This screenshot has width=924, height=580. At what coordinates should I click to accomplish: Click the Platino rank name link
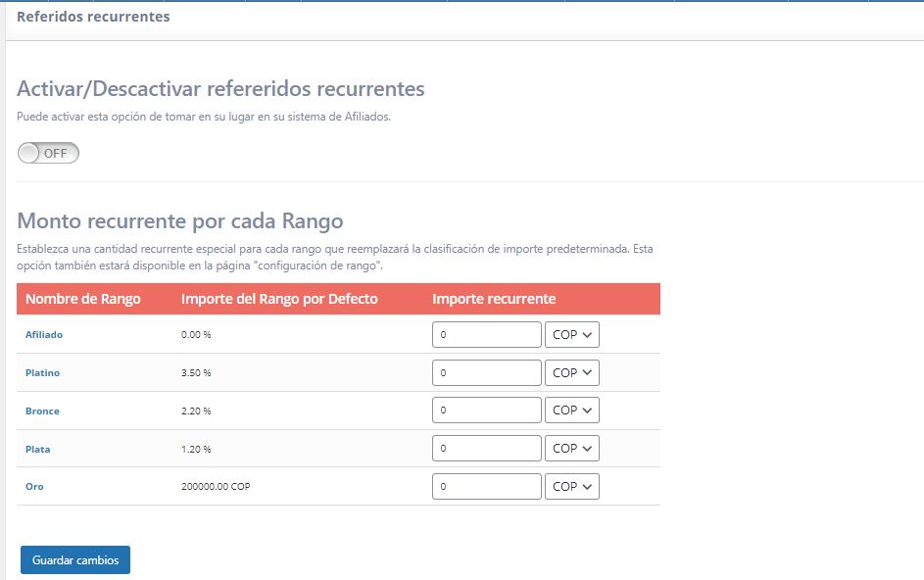(x=42, y=372)
